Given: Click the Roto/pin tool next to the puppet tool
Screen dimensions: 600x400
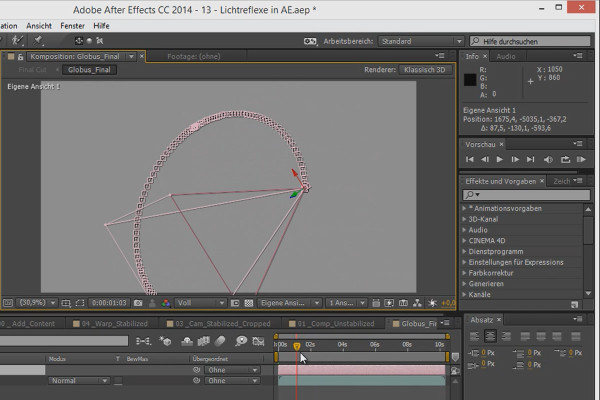Looking at the screenshot, I should (18, 40).
